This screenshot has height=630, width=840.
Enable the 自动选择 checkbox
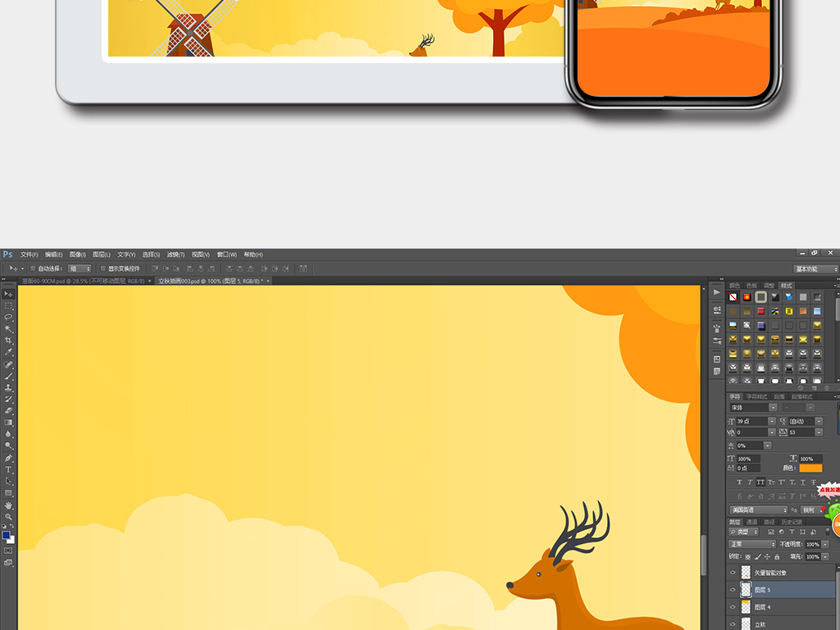[33, 268]
